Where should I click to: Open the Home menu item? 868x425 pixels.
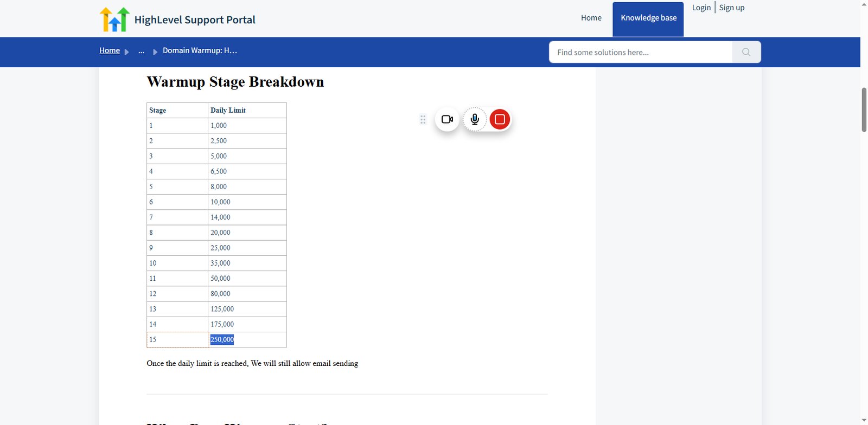tap(591, 18)
